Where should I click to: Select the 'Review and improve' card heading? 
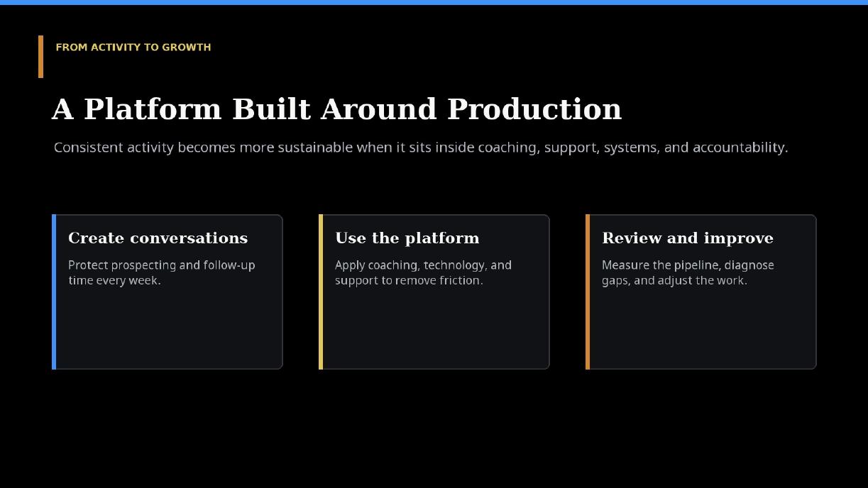click(688, 238)
